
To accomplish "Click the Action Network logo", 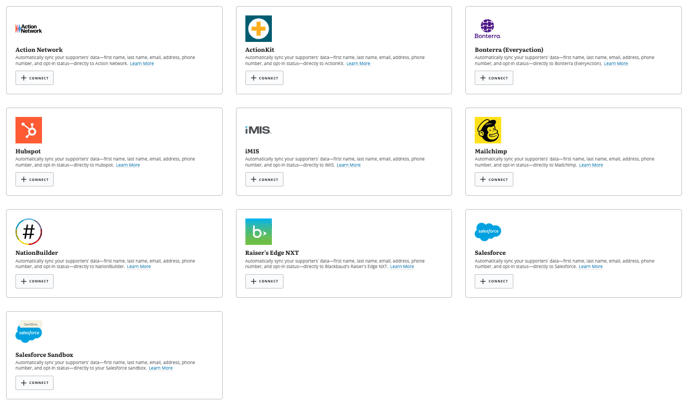I will click(29, 29).
